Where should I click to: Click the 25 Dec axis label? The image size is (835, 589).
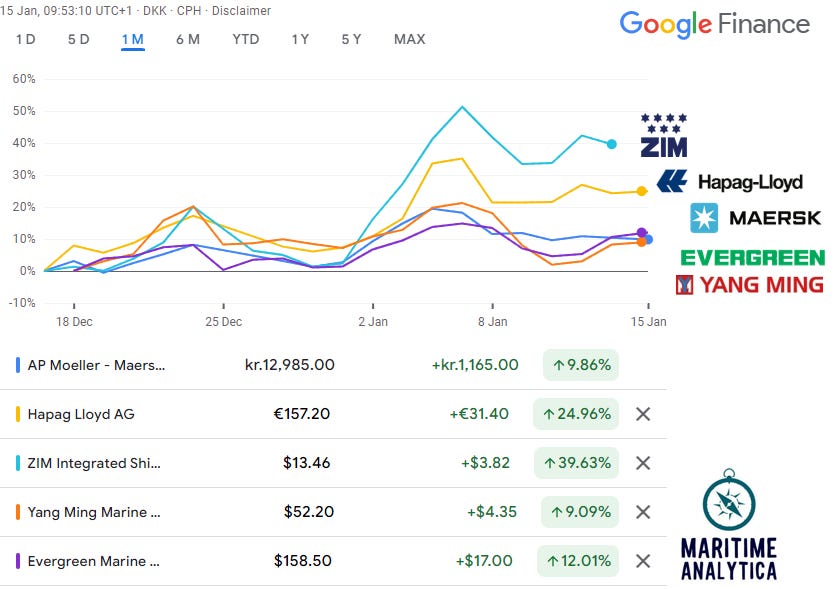point(224,322)
